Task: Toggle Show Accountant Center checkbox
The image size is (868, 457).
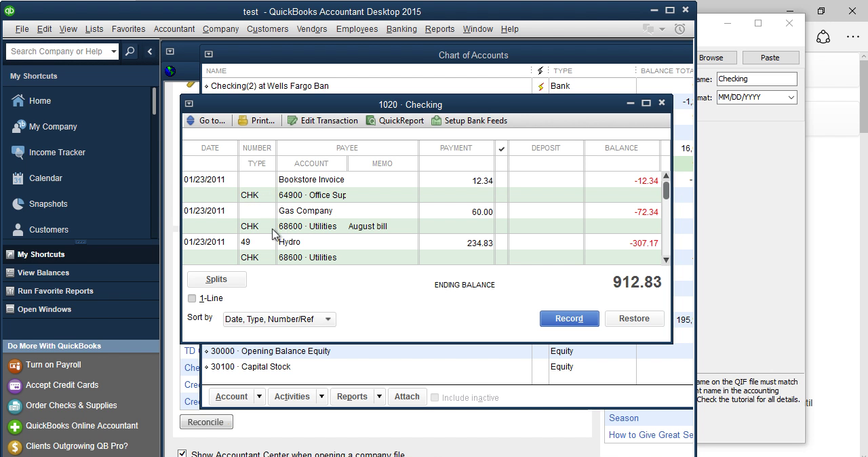Action: click(182, 454)
